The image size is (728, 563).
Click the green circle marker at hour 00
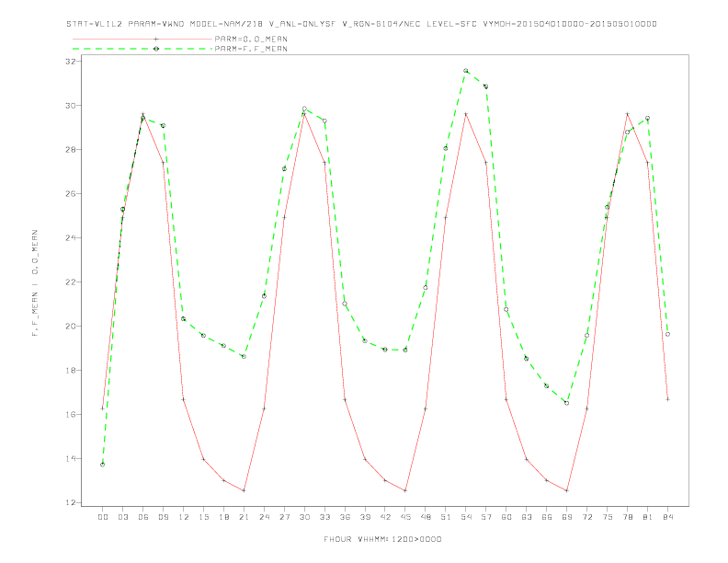(x=103, y=465)
